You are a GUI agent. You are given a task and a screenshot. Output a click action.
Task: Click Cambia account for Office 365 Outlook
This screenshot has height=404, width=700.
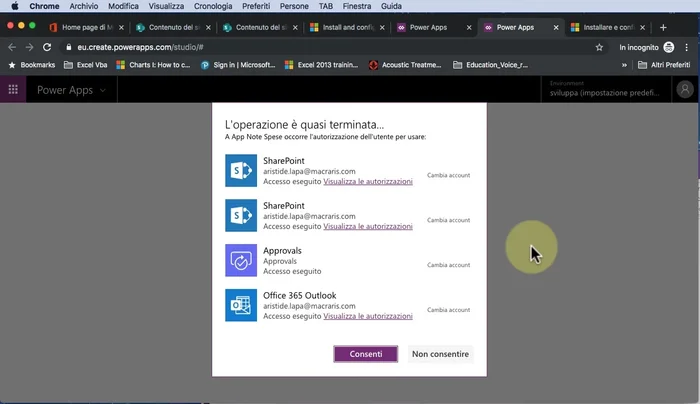coord(448,310)
